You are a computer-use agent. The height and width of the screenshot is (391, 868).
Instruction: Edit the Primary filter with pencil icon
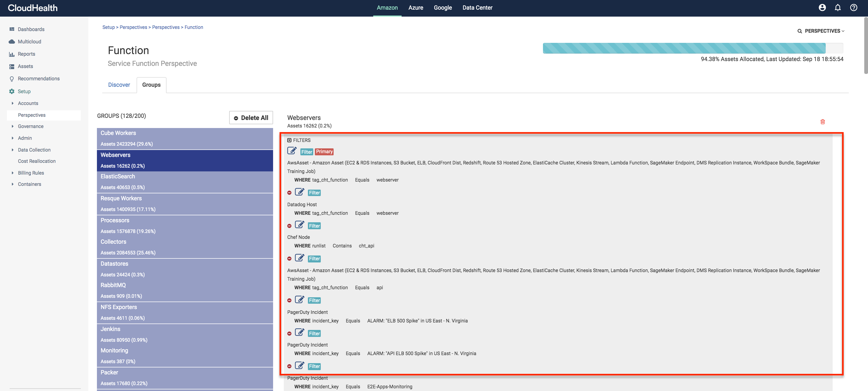292,151
